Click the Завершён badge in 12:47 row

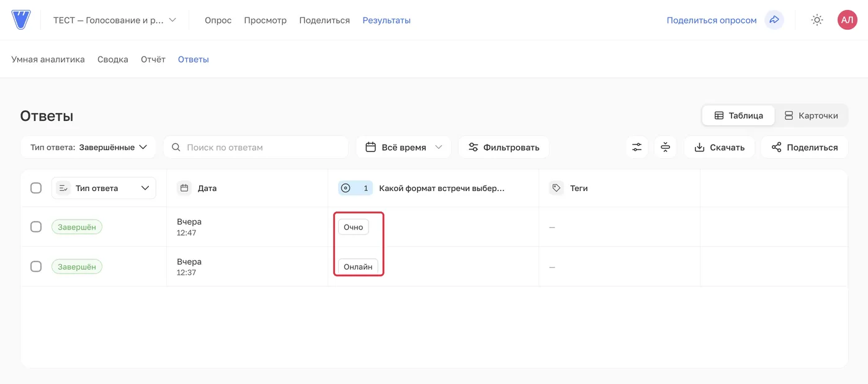(77, 227)
